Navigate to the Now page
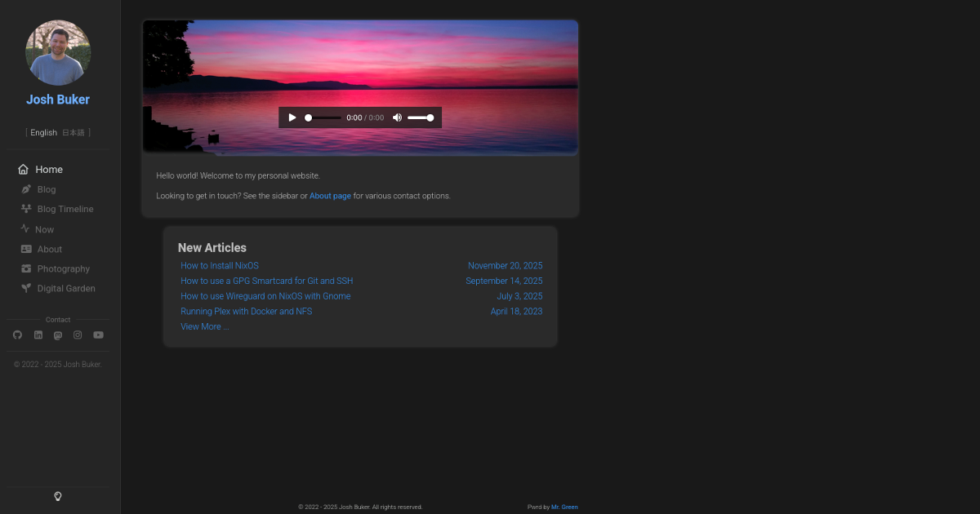The width and height of the screenshot is (980, 514). pos(45,229)
